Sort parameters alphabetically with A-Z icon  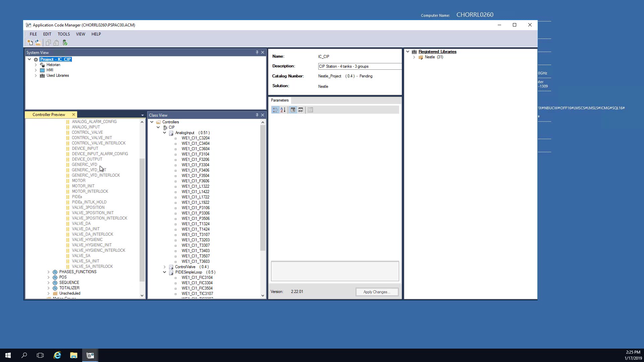coord(283,110)
